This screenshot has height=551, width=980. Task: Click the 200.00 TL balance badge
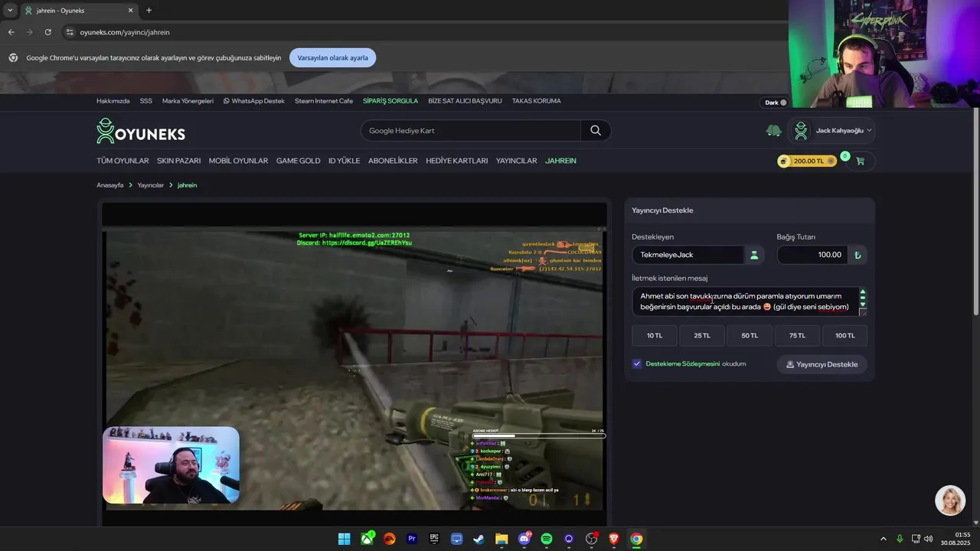(807, 161)
